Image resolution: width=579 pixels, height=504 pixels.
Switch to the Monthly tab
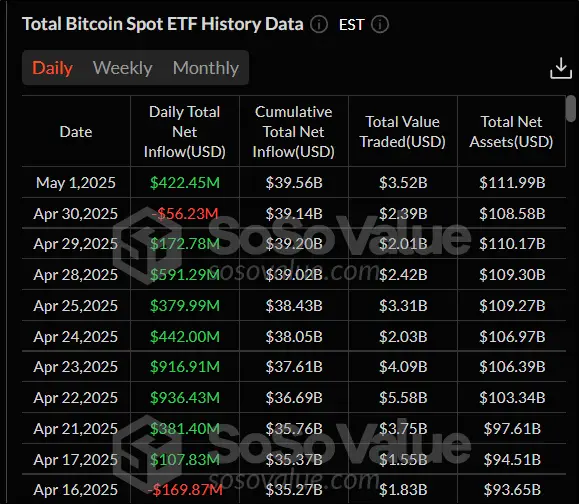(206, 68)
